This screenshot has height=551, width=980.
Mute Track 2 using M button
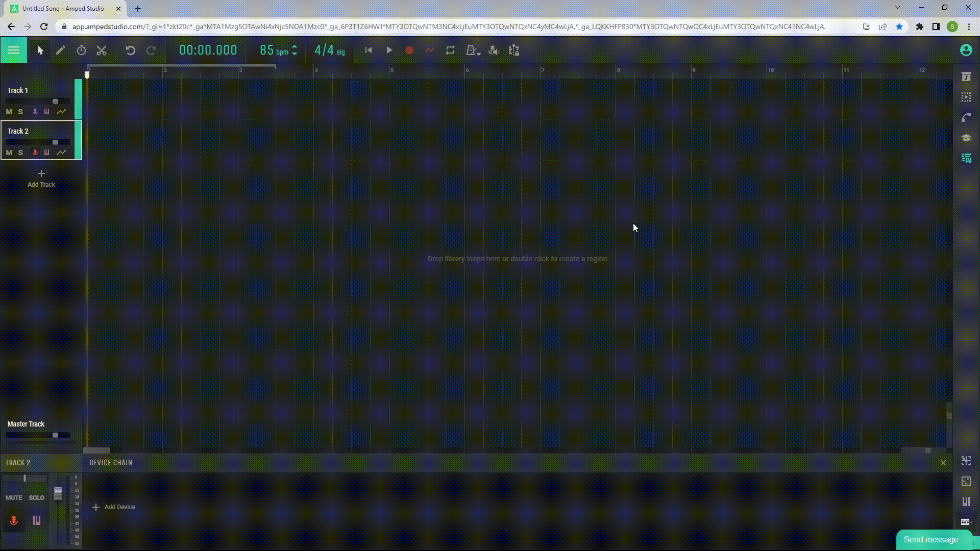pos(9,152)
